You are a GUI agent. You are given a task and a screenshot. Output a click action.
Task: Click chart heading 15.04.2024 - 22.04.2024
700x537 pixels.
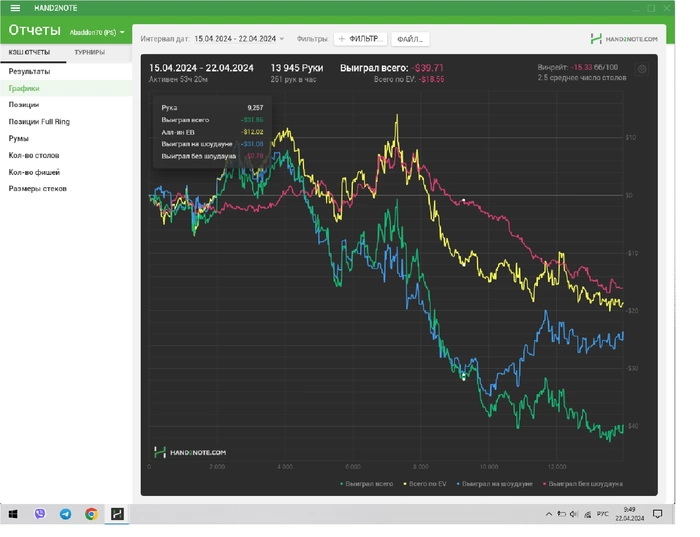click(201, 68)
